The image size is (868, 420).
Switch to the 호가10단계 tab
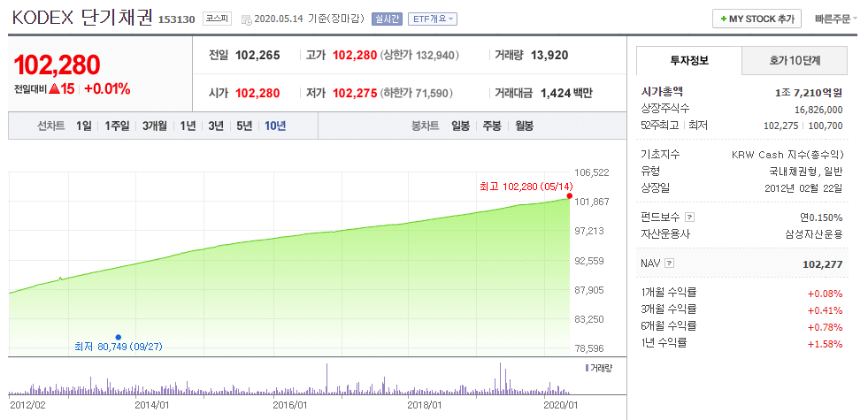(x=795, y=60)
